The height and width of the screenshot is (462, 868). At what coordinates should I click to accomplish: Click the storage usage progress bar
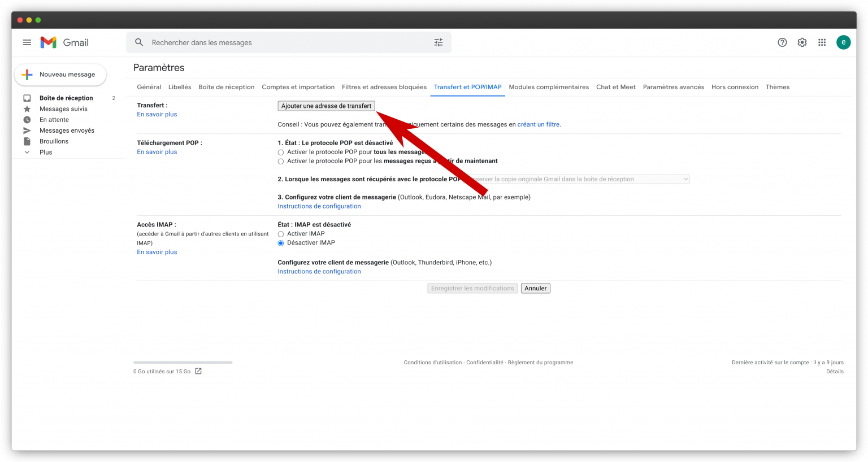(182, 362)
